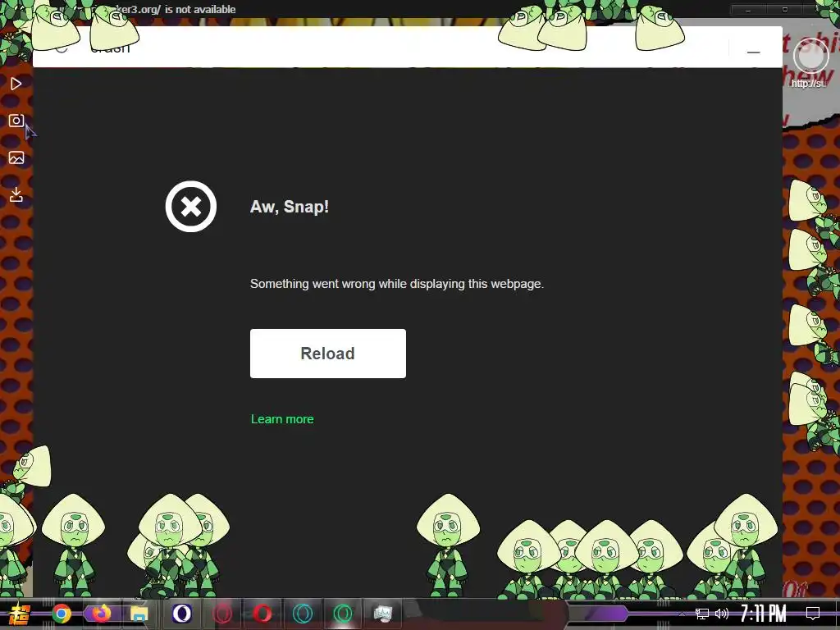The height and width of the screenshot is (630, 840).
Task: Click the address bar minimize line icon
Action: 753,52
